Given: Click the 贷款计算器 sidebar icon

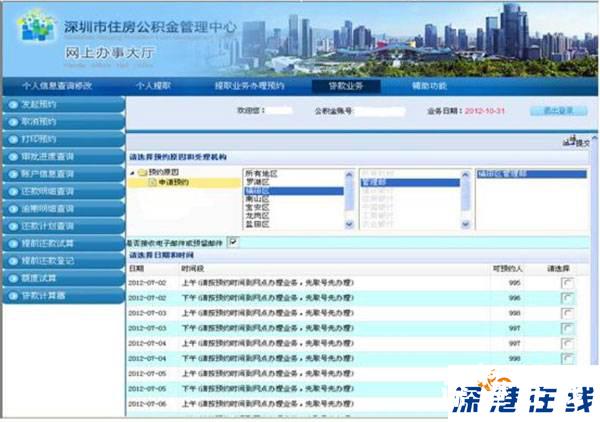Looking at the screenshot, I should (x=12, y=295).
